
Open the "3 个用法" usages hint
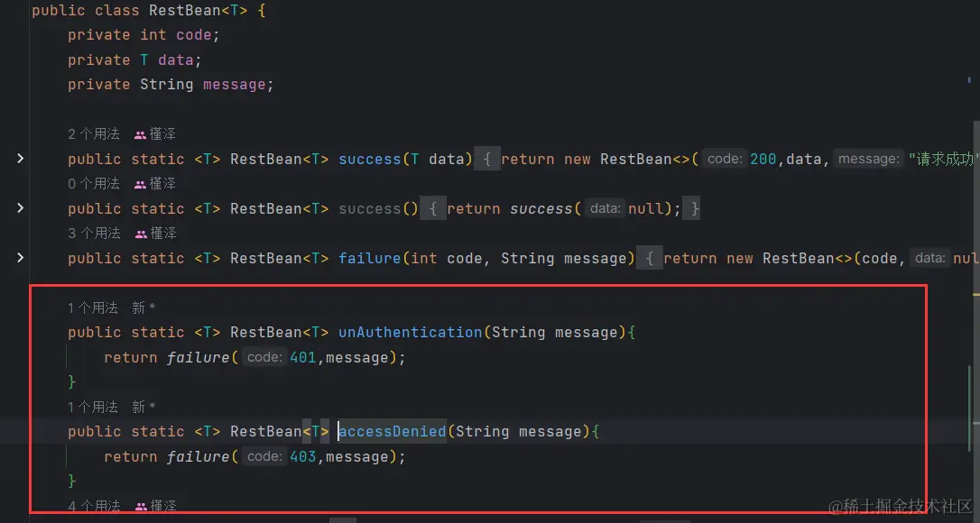pyautogui.click(x=94, y=233)
